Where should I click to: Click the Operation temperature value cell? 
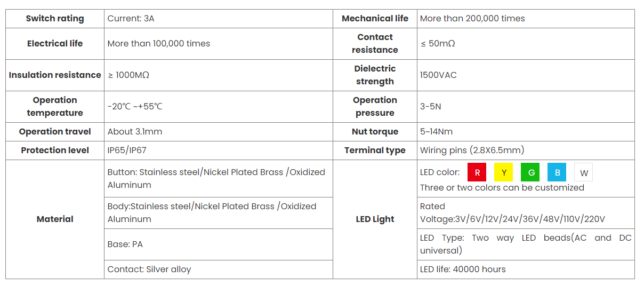135,106
